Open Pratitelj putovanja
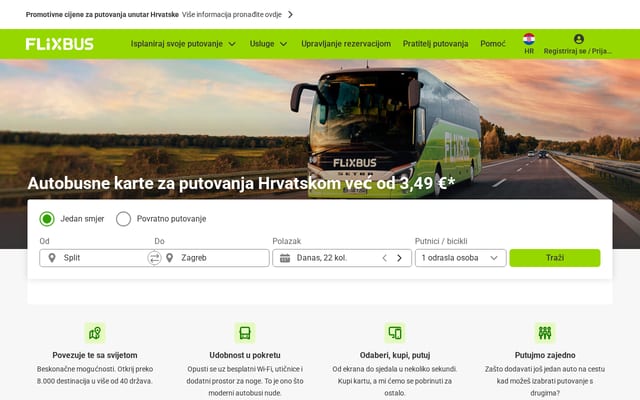The image size is (640, 400). point(435,44)
